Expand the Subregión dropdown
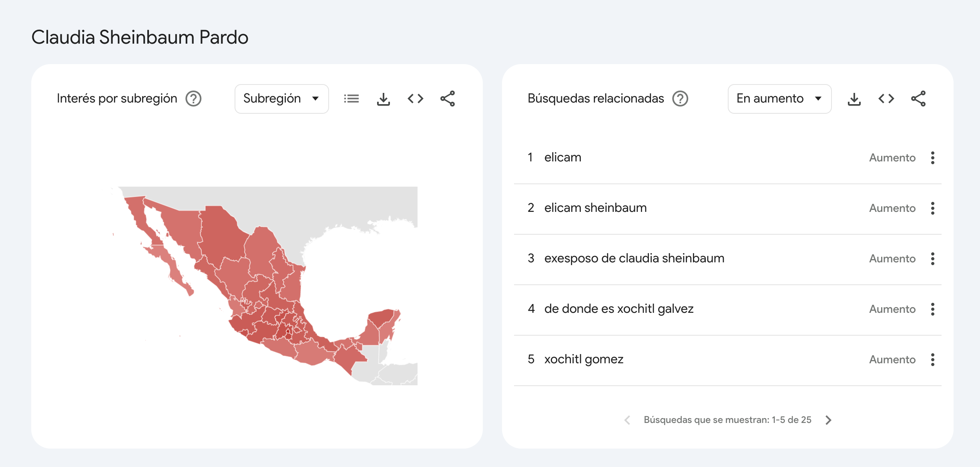 coord(281,99)
